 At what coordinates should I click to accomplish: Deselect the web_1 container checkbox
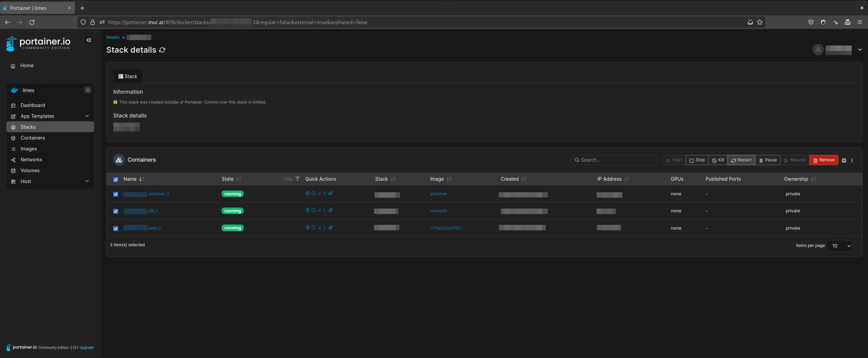pyautogui.click(x=116, y=229)
